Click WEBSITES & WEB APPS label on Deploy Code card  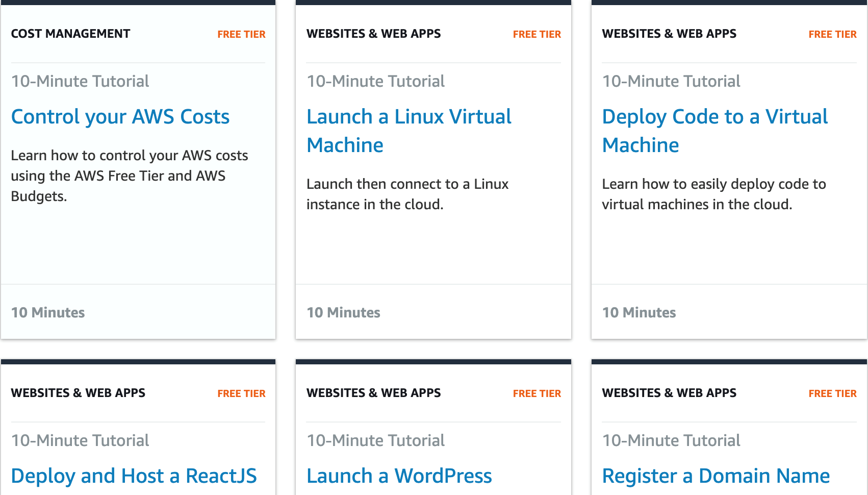point(669,34)
